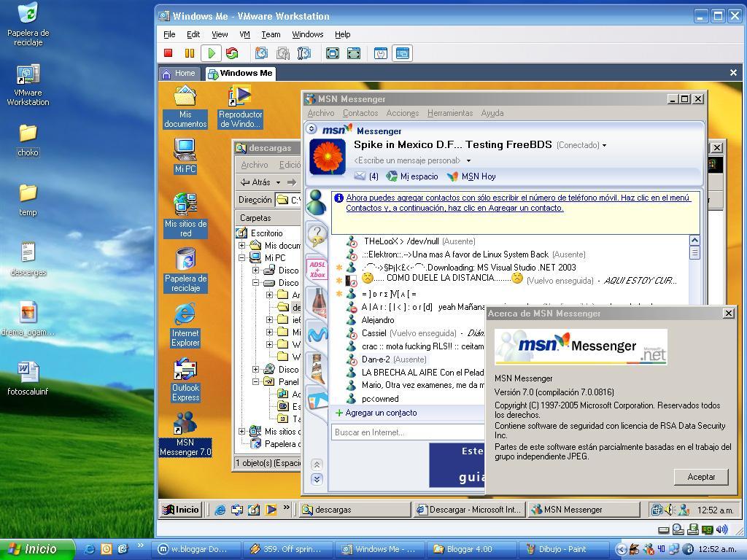The width and height of the screenshot is (747, 560).
Task: Open the Herramientas menu in MSN Messenger
Action: [449, 113]
